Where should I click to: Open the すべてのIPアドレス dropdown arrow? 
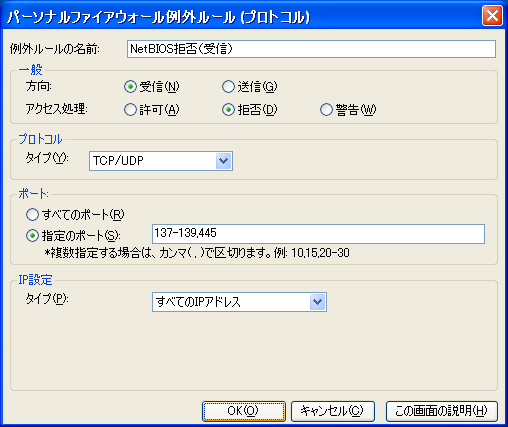pyautogui.click(x=318, y=302)
